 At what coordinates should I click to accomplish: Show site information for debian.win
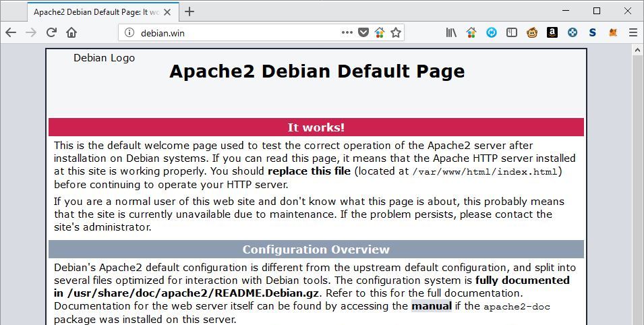[x=129, y=32]
